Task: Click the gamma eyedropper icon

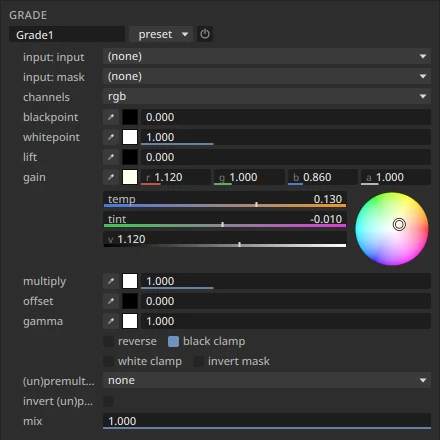Action: pyautogui.click(x=111, y=321)
